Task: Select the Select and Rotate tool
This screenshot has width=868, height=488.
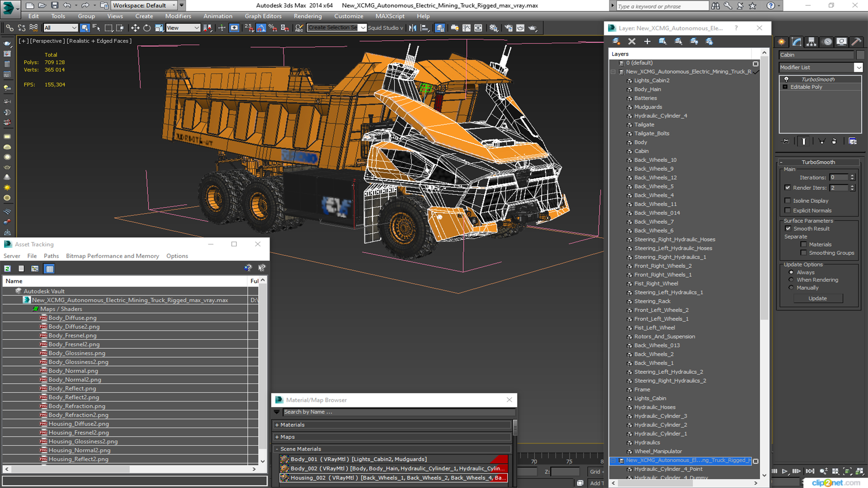Action: coord(147,28)
